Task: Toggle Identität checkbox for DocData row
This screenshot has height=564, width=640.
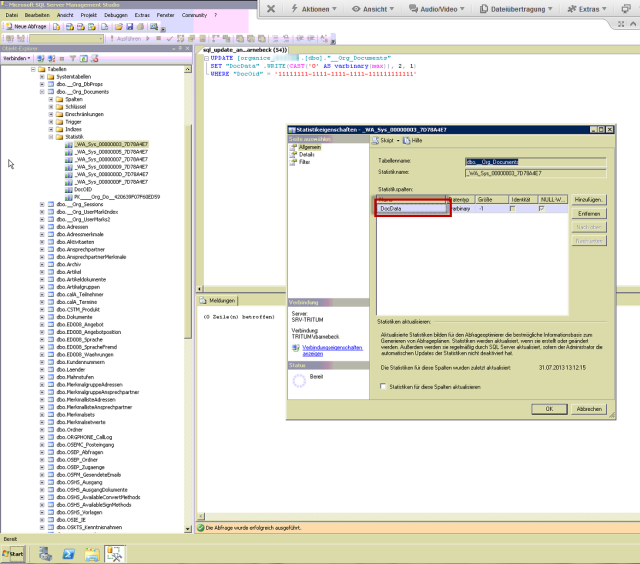Action: (513, 209)
